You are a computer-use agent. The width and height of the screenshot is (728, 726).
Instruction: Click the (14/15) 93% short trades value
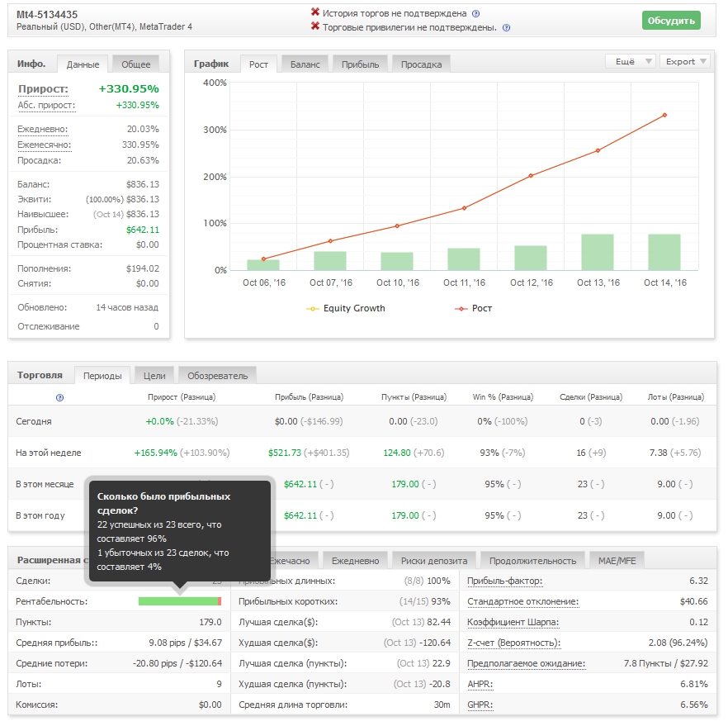click(425, 601)
